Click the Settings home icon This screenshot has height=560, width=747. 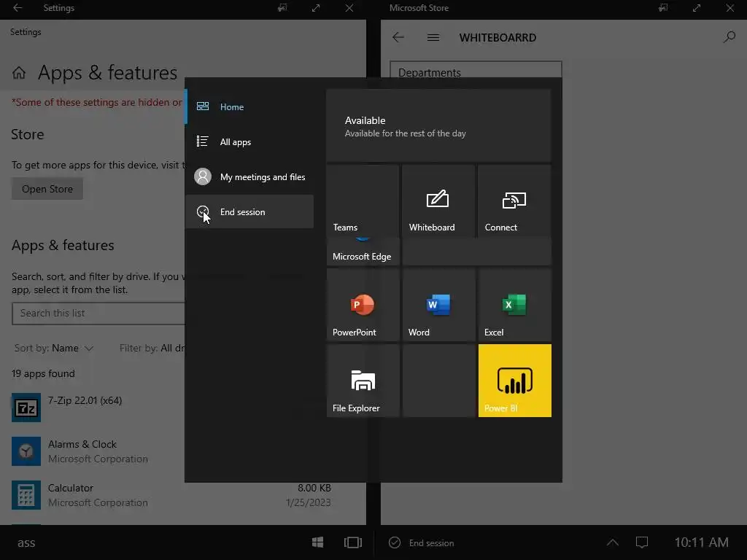click(19, 73)
